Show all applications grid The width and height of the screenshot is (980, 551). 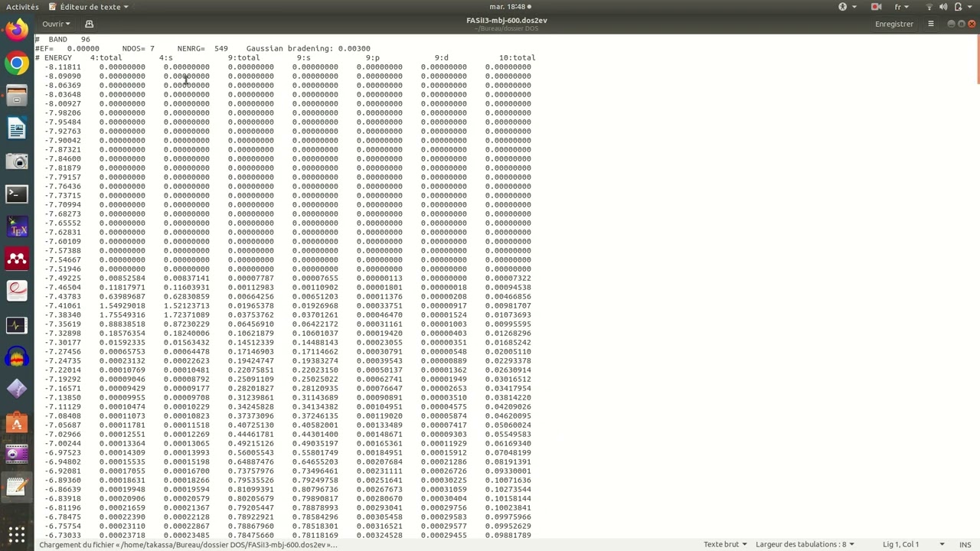tap(17, 533)
